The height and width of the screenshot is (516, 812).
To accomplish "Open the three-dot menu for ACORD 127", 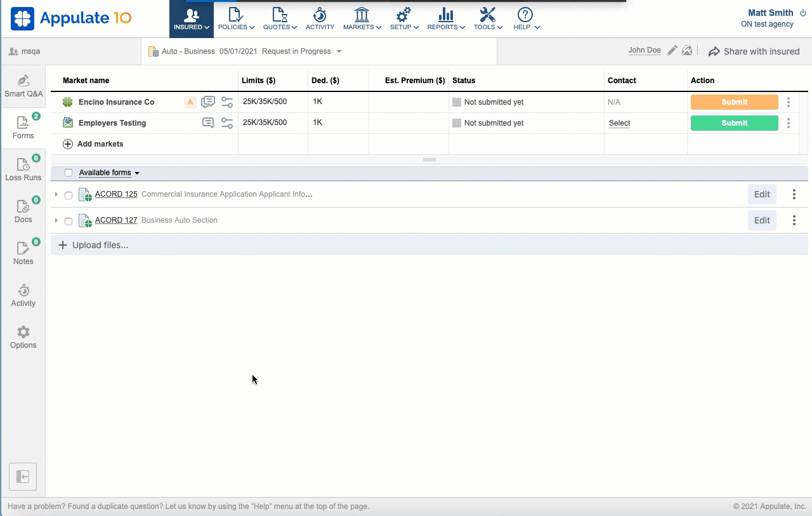I will [x=794, y=220].
